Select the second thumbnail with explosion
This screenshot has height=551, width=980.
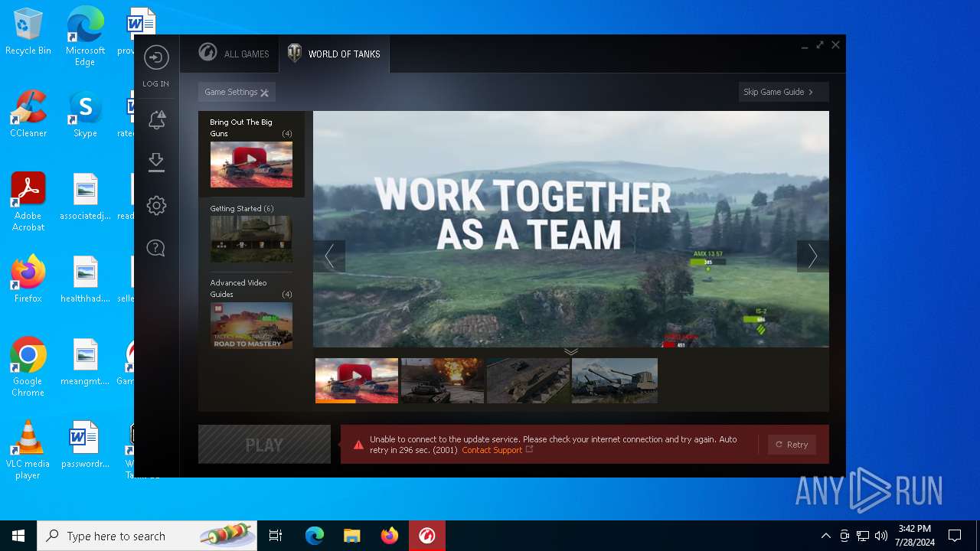coord(443,380)
